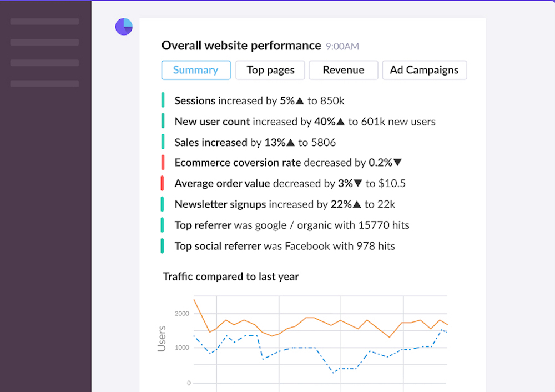Image resolution: width=555 pixels, height=392 pixels.
Task: Select the Sales increased by 13% line
Action: click(255, 142)
